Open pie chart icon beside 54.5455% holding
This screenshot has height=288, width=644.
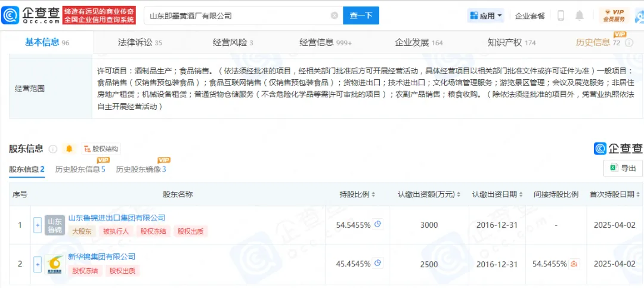pyautogui.click(x=379, y=224)
